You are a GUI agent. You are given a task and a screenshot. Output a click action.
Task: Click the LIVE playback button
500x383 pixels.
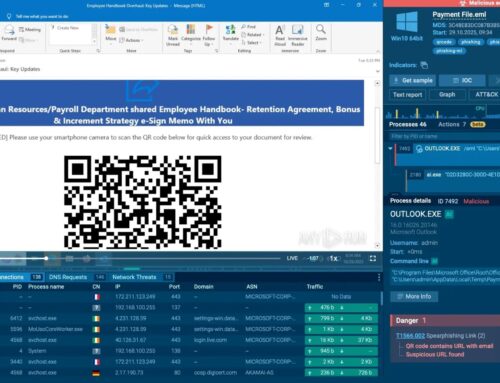(292, 258)
